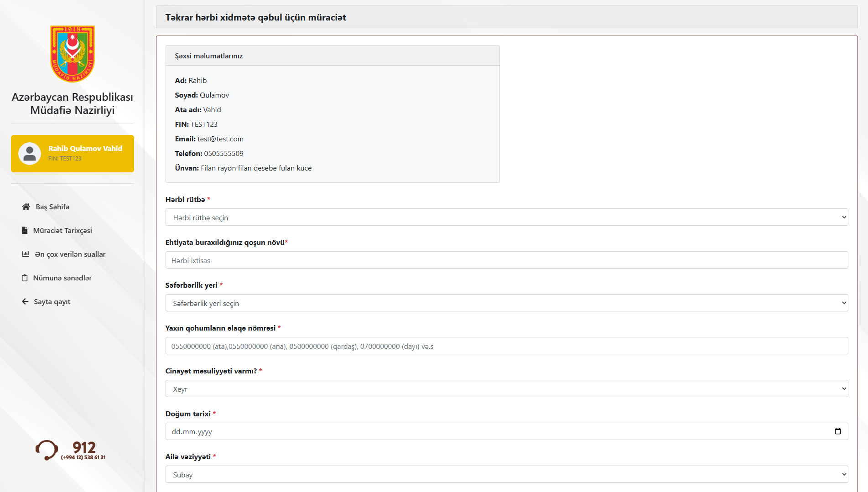The image size is (868, 492).
Task: Focus the Hərbi ixtisas text field
Action: tap(506, 260)
